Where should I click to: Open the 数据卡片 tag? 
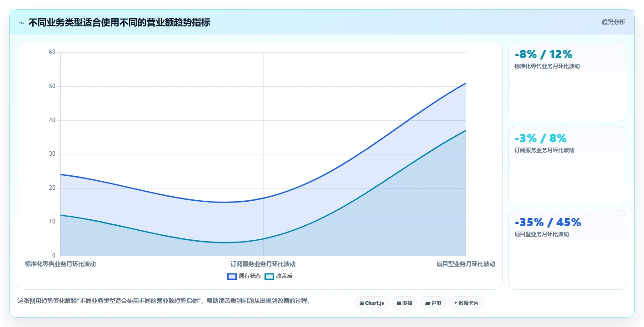tap(466, 303)
